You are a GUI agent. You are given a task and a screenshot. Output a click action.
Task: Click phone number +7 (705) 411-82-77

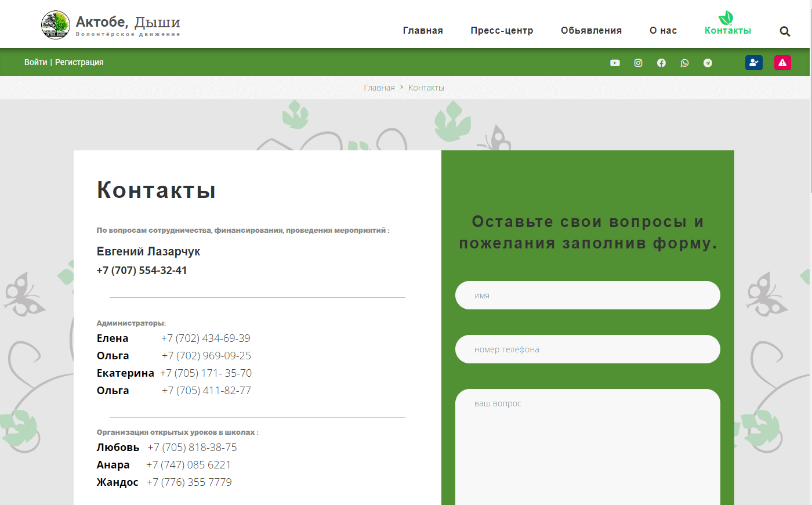(x=206, y=391)
